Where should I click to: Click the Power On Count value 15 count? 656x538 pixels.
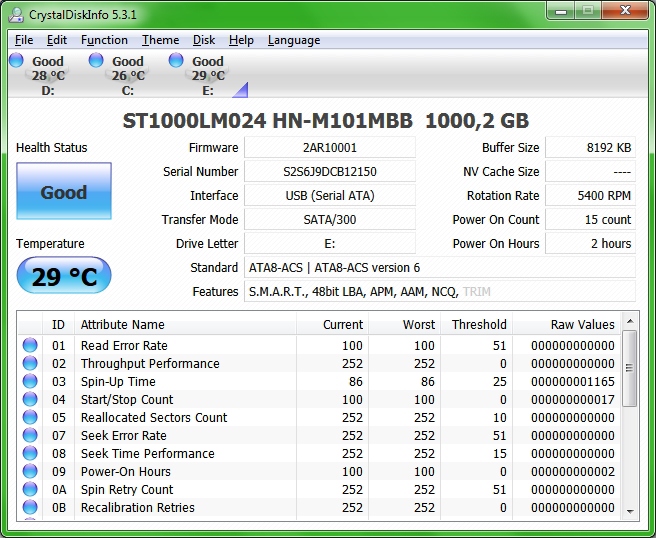[x=590, y=220]
